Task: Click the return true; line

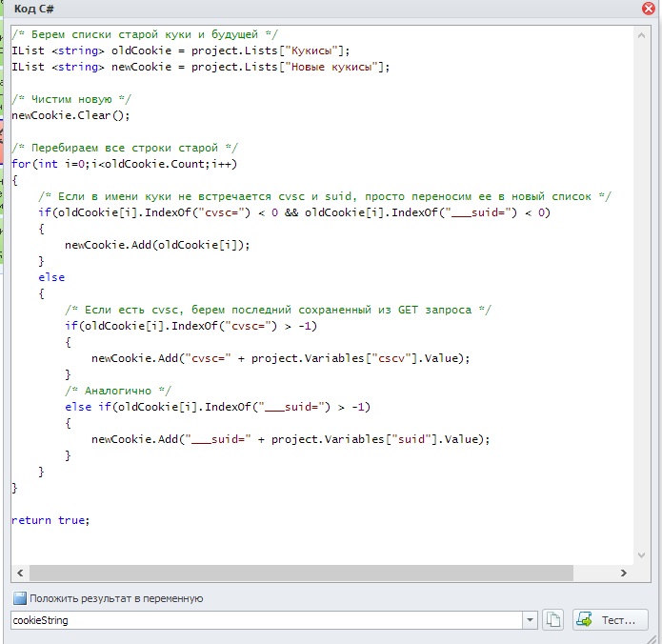Action: (x=50, y=520)
